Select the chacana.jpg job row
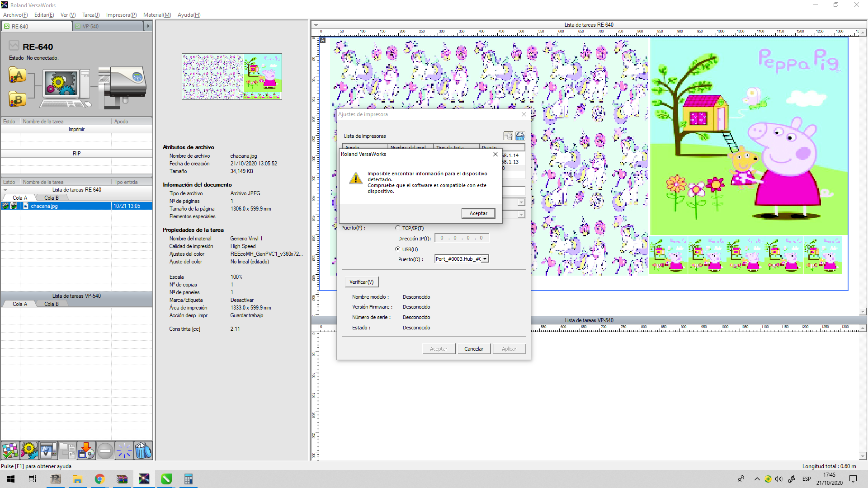 76,206
